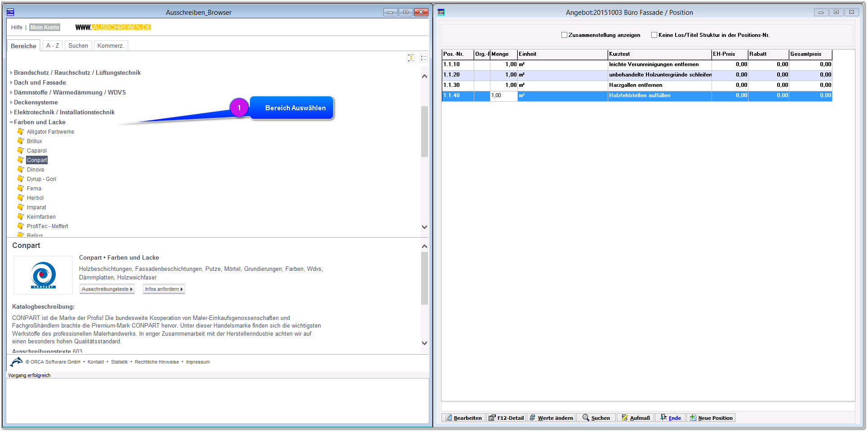868x432 pixels.
Task: Click the Suchen magnifier icon
Action: click(x=586, y=418)
